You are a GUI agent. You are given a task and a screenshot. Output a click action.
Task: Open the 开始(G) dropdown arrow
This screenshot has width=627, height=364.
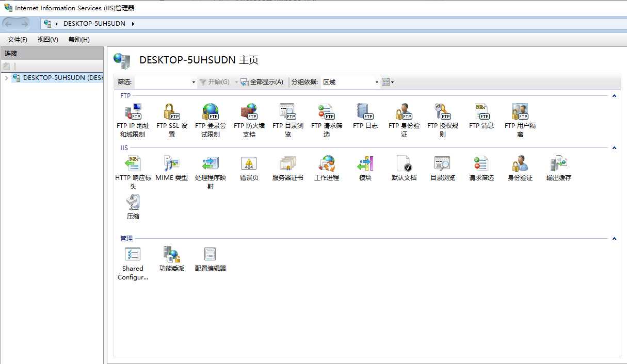tap(236, 82)
